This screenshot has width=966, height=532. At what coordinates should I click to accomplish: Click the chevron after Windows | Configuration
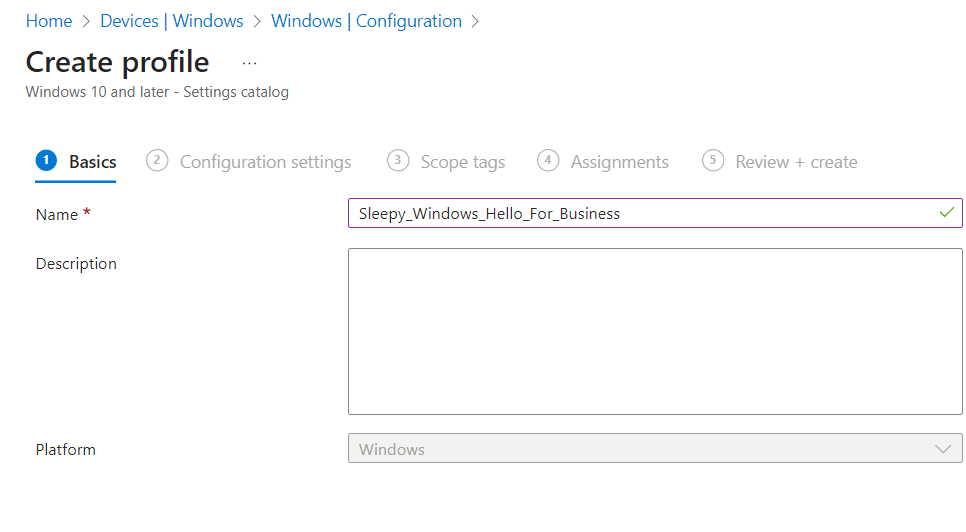[475, 21]
